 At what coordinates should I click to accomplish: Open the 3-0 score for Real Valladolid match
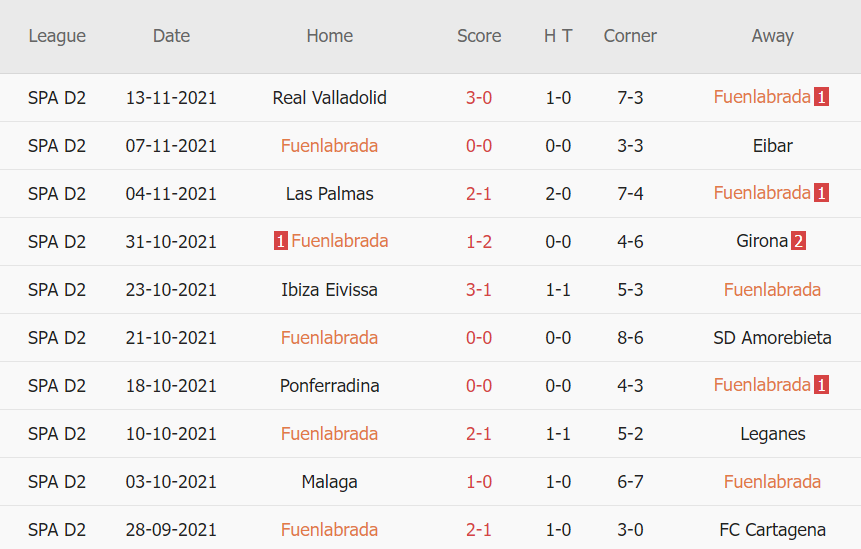[x=479, y=98]
